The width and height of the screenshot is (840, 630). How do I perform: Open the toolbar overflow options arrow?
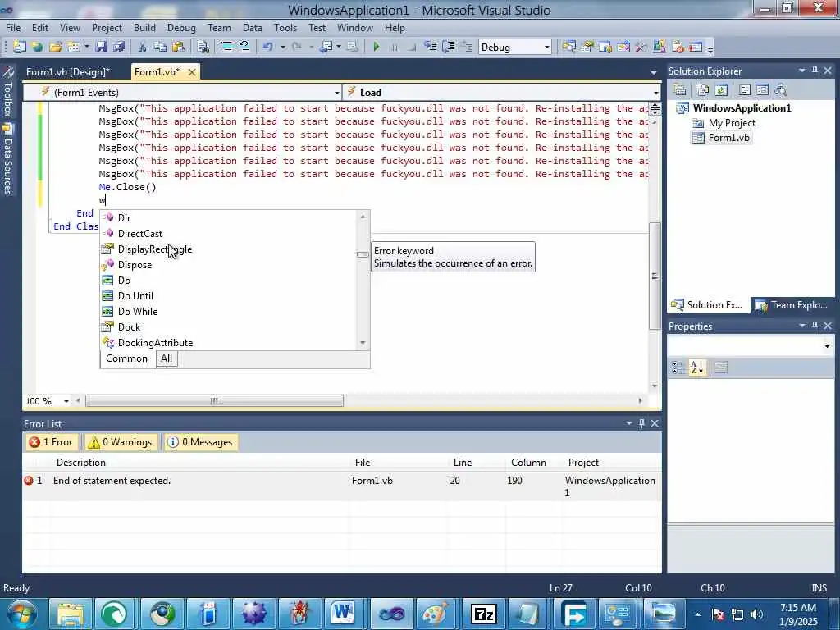[x=710, y=49]
